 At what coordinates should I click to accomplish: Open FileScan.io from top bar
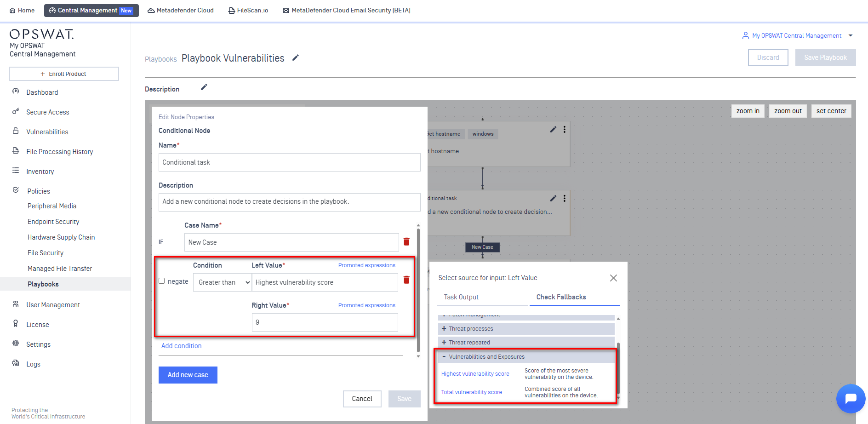click(x=248, y=10)
